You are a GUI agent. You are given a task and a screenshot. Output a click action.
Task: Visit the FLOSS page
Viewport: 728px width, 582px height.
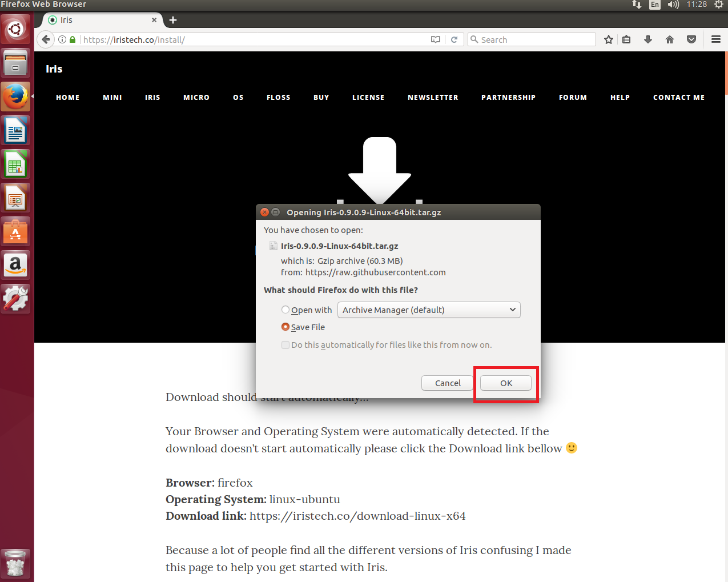click(x=279, y=98)
